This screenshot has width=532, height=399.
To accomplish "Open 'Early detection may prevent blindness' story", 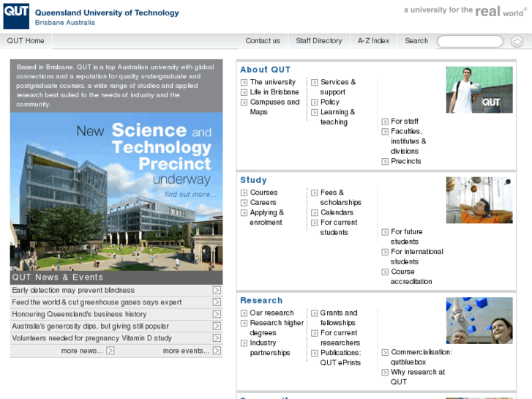I will point(73,291).
